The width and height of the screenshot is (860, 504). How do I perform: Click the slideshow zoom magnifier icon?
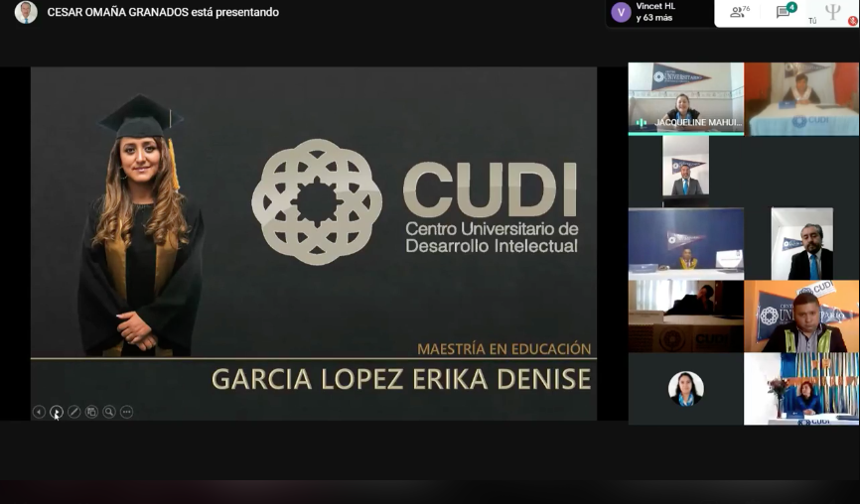pos(109,412)
